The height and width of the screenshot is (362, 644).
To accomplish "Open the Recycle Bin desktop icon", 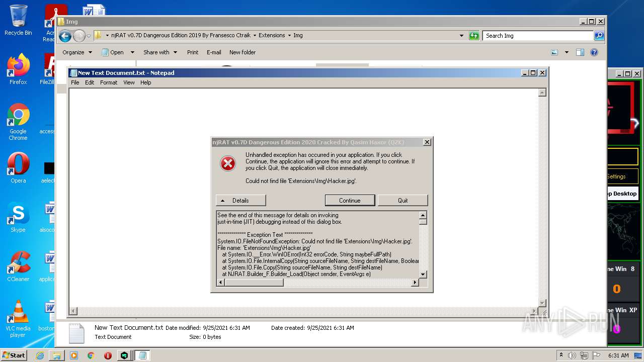I will click(18, 20).
